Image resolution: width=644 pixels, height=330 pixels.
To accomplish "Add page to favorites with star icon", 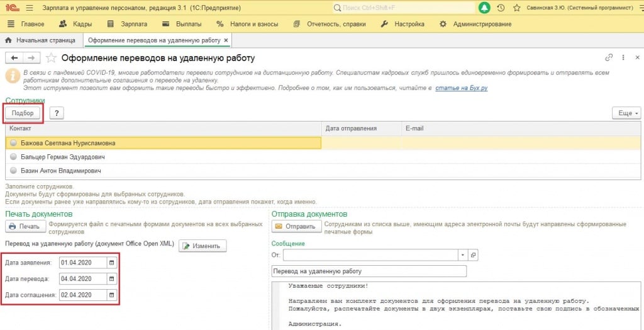I will (516, 8).
